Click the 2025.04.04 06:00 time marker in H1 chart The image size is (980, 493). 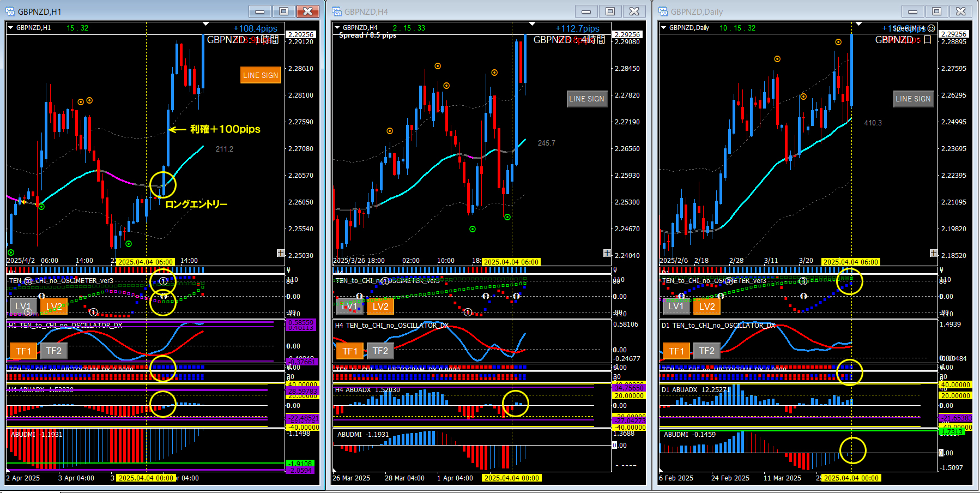[146, 262]
